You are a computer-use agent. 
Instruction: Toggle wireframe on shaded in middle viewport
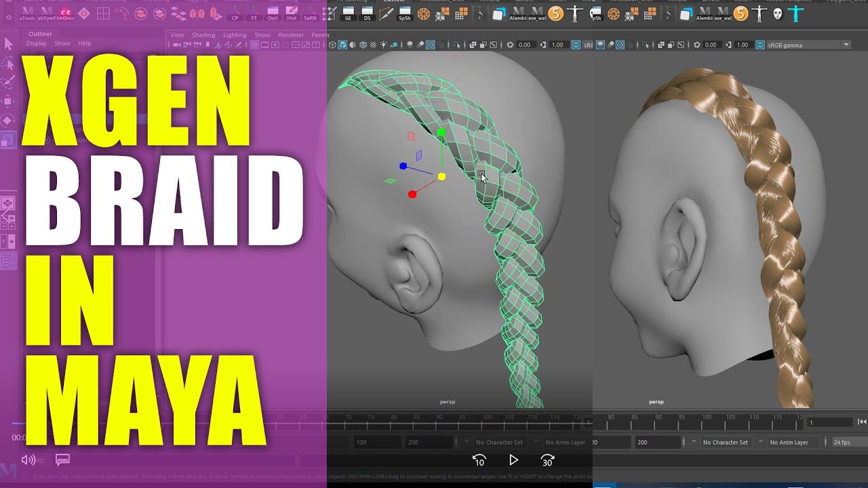[363, 45]
